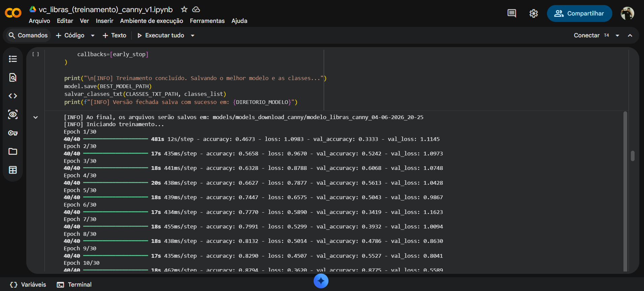
Task: Open the Ajuda menu
Action: [x=239, y=21]
